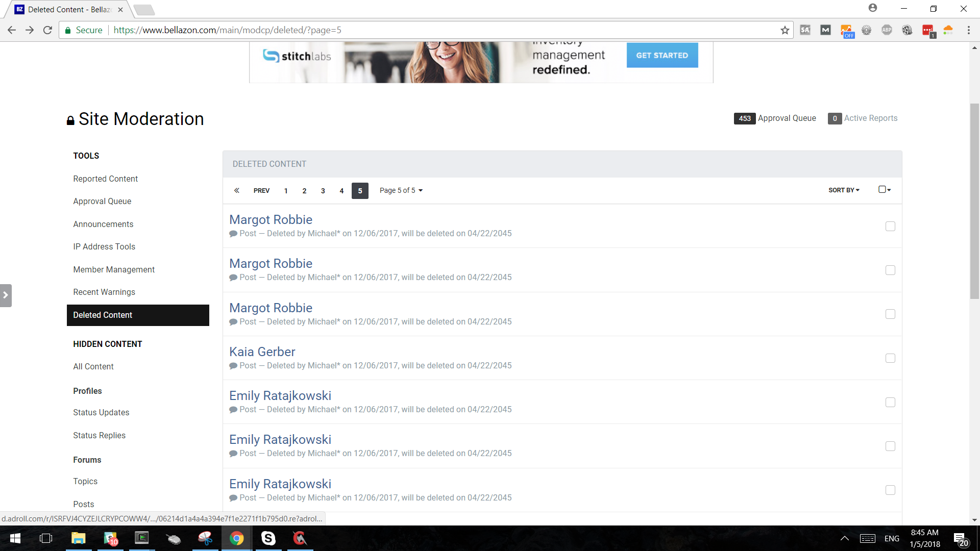Select Member Management in sidebar
The height and width of the screenshot is (551, 980).
click(x=114, y=269)
